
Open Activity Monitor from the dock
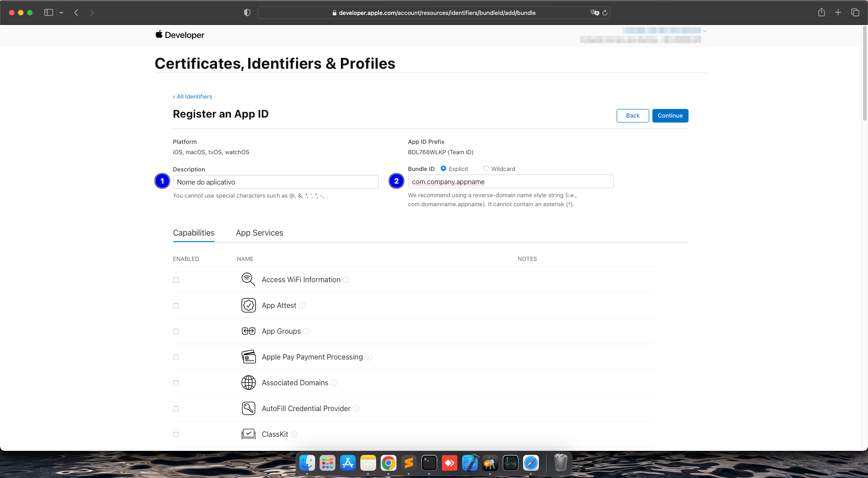(x=510, y=463)
